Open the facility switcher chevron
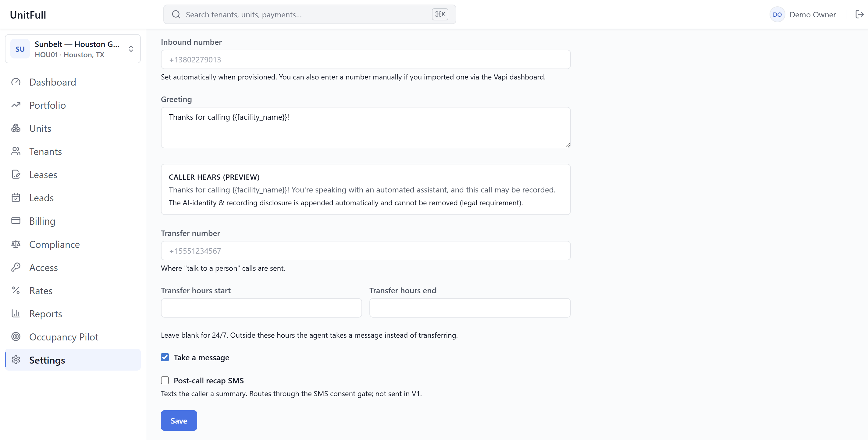 click(131, 49)
